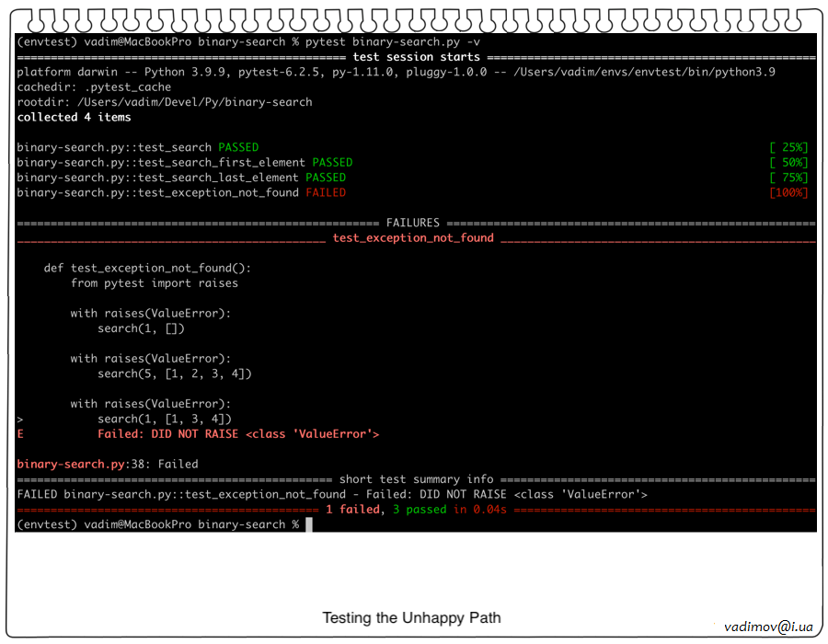Select the red FAILED status of test_exception_not_found
828x644 pixels.
[x=326, y=192]
